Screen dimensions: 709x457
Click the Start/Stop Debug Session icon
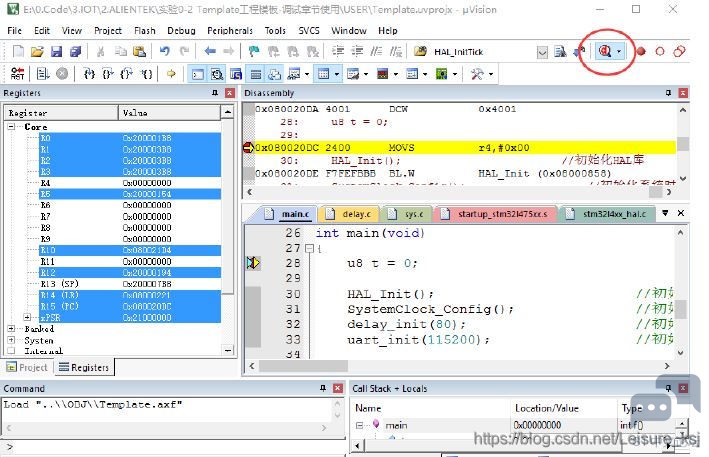(x=605, y=51)
